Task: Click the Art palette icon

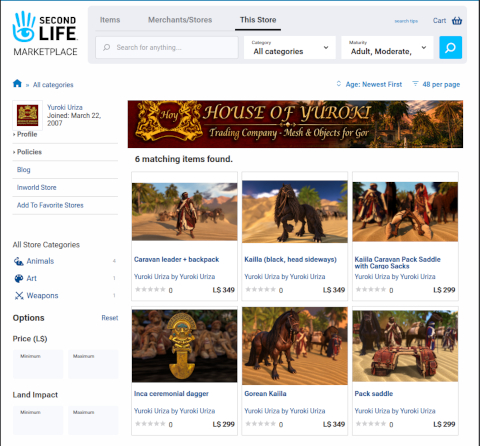Action: point(19,278)
